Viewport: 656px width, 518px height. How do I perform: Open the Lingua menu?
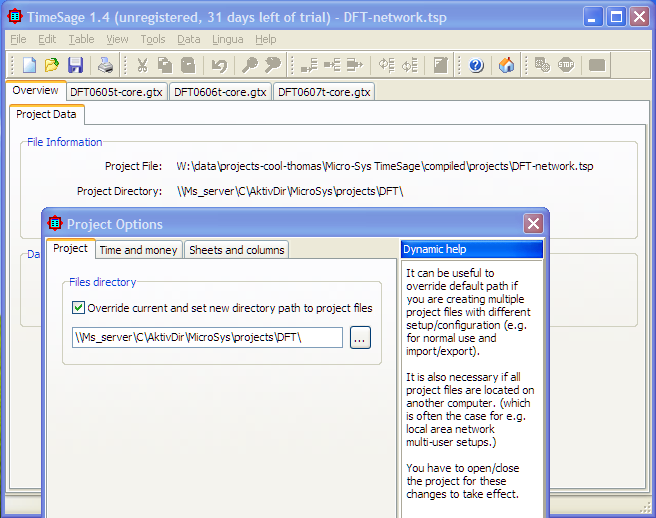coord(228,39)
